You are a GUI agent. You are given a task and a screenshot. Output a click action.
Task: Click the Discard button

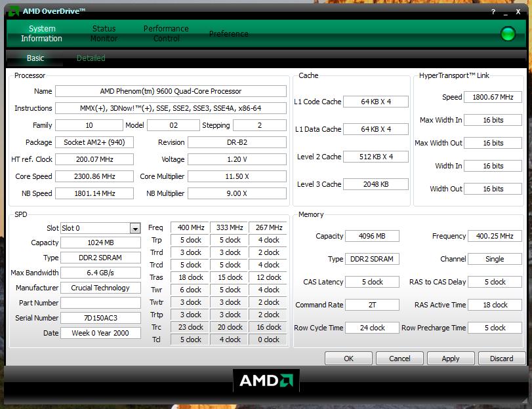(x=501, y=359)
